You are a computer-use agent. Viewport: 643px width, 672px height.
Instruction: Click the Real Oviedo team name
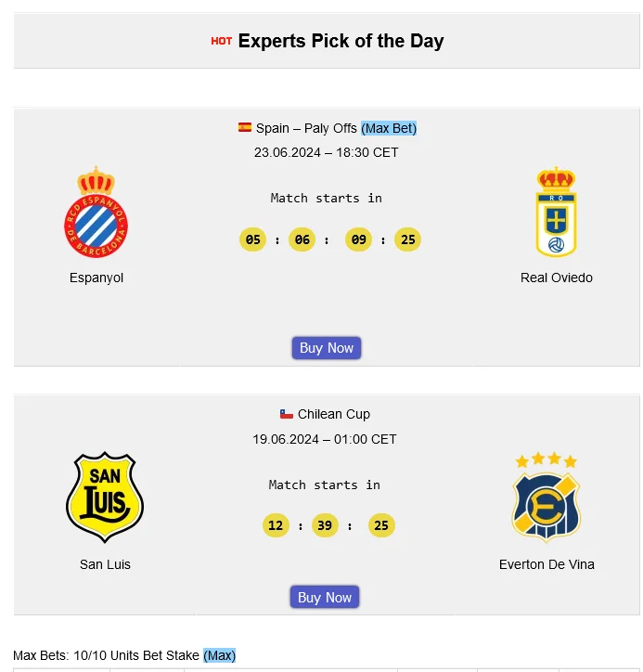coord(557,278)
